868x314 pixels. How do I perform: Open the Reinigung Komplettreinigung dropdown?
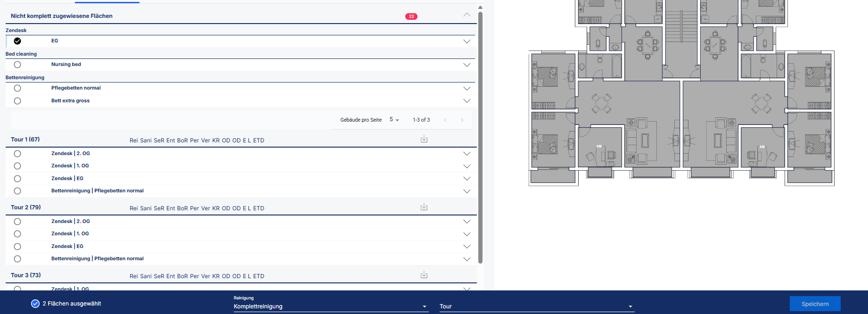[x=331, y=306]
